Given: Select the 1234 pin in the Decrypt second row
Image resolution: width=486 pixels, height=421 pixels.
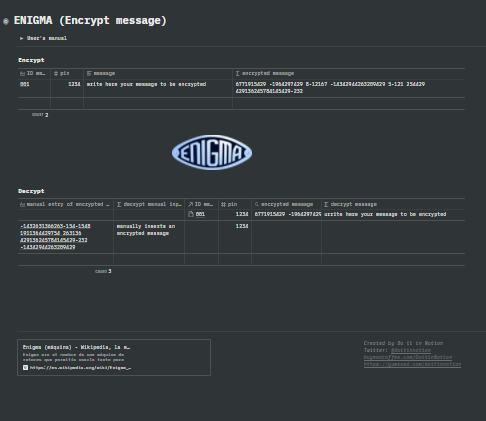Looking at the screenshot, I should click(x=235, y=237).
